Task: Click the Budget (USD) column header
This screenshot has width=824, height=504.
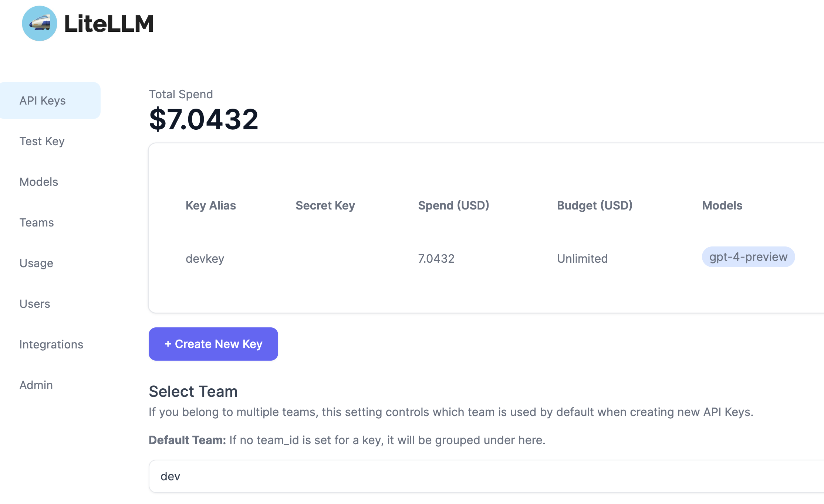Action: [x=595, y=205]
